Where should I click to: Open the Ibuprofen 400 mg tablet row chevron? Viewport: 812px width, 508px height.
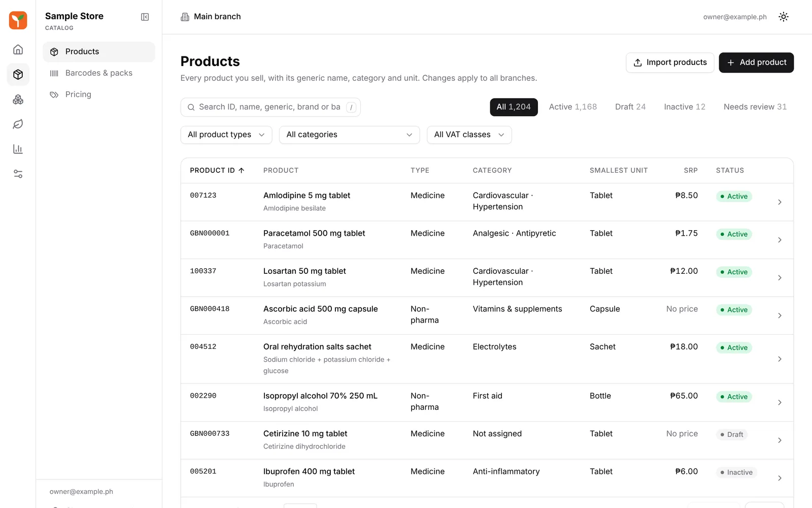tap(780, 478)
